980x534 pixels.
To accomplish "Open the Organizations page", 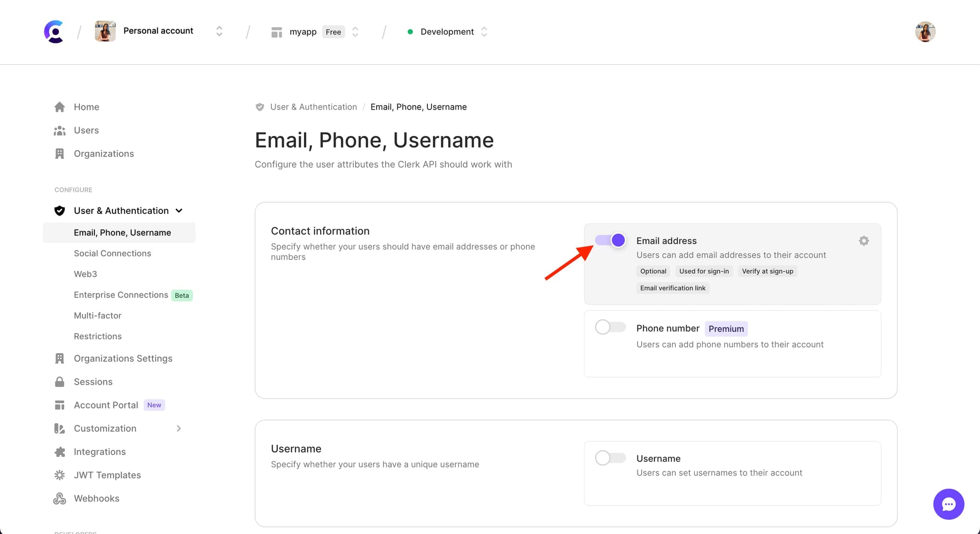I will (104, 154).
